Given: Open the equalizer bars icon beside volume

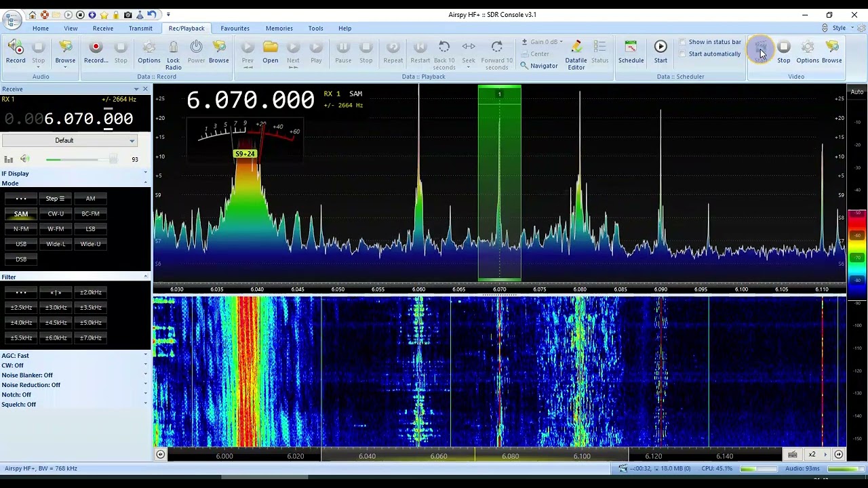Looking at the screenshot, I should (x=8, y=159).
